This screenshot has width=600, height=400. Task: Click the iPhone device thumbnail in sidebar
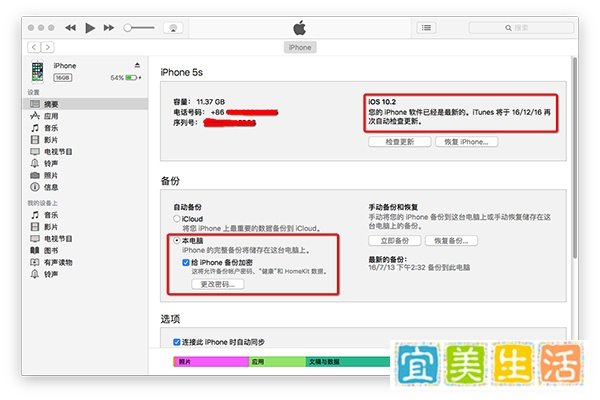38,71
